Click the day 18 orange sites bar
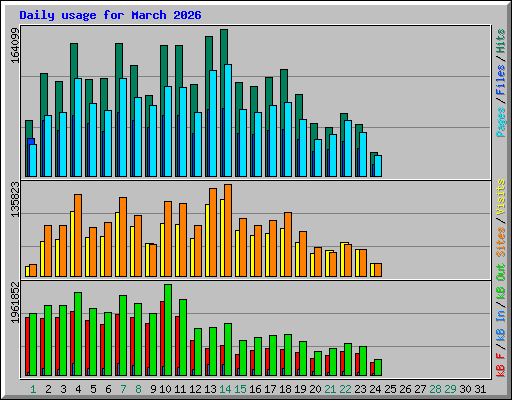 [288, 244]
